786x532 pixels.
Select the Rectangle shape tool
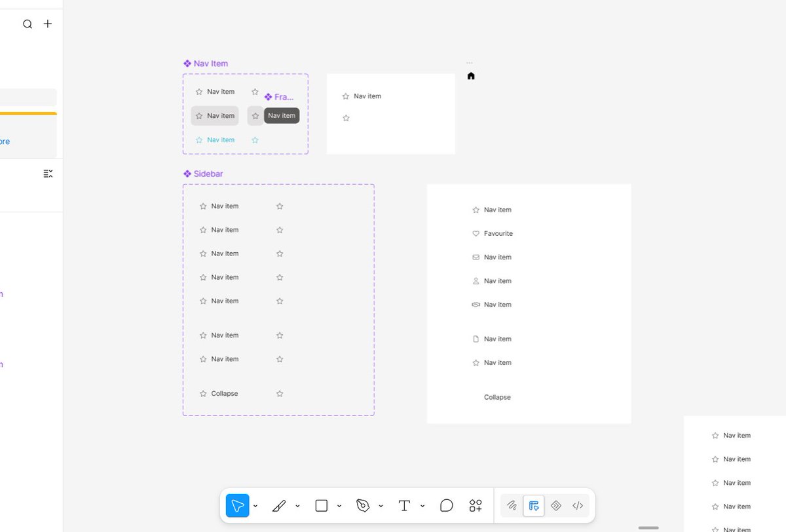[321, 506]
